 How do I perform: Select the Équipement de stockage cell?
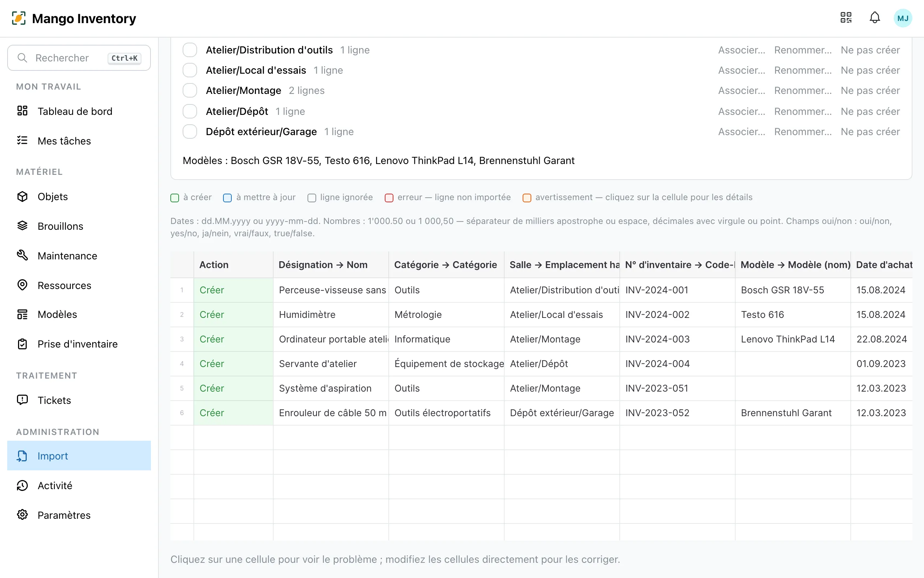coord(446,363)
